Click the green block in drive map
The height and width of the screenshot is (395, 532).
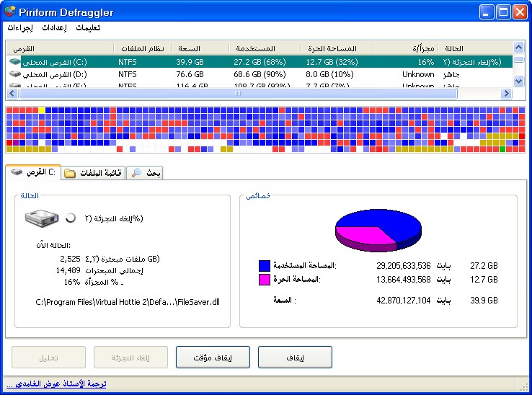[x=502, y=149]
